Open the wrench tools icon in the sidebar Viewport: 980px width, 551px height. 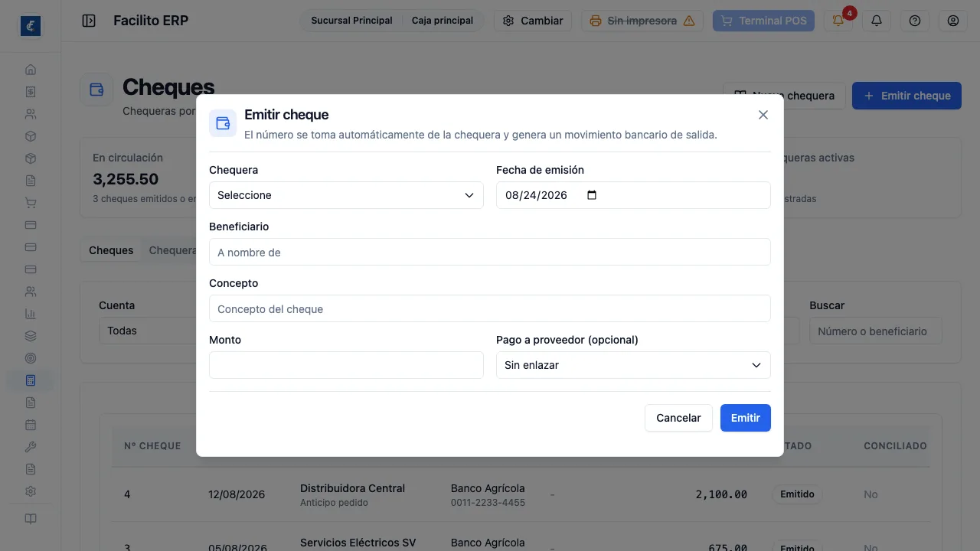(x=31, y=447)
